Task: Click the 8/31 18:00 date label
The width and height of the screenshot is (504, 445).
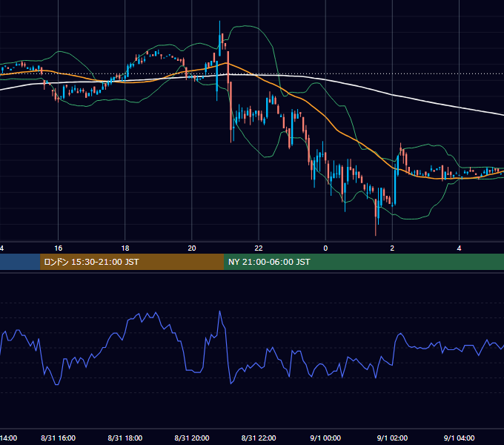Action: (x=125, y=438)
